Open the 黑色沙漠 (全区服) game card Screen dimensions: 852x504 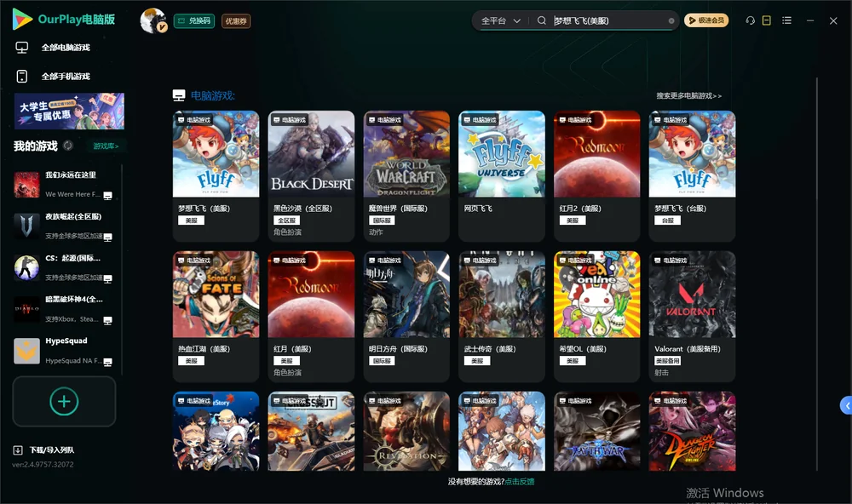point(311,175)
